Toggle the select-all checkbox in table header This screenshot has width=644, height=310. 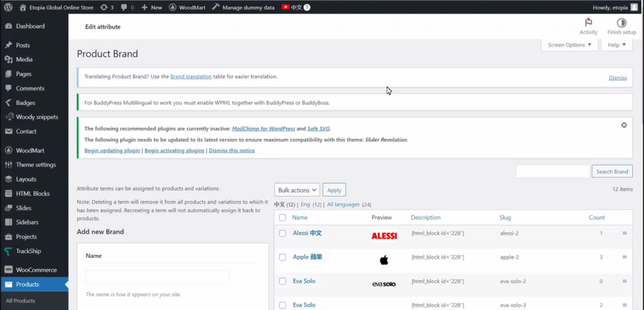(283, 218)
